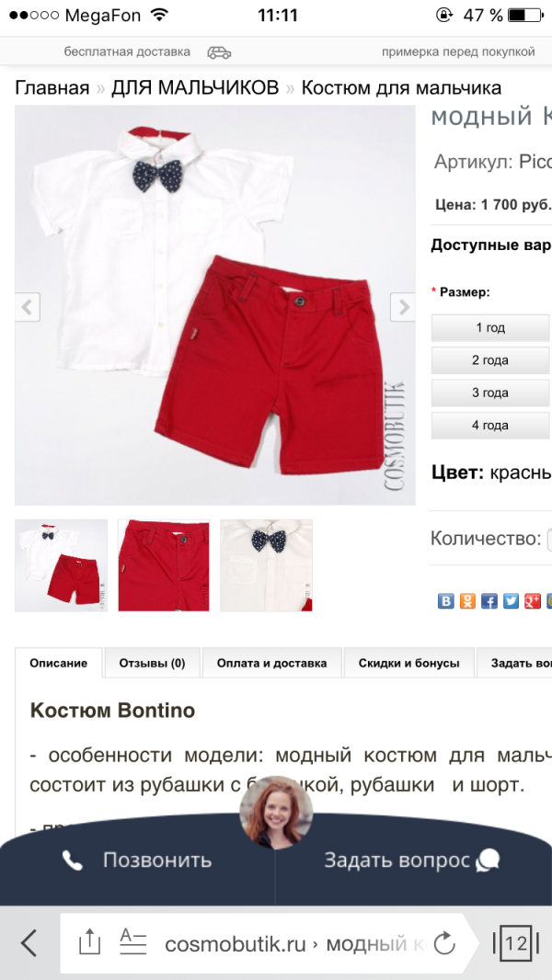The width and height of the screenshot is (552, 980).
Task: Tap browser back arrow
Action: tap(29, 943)
